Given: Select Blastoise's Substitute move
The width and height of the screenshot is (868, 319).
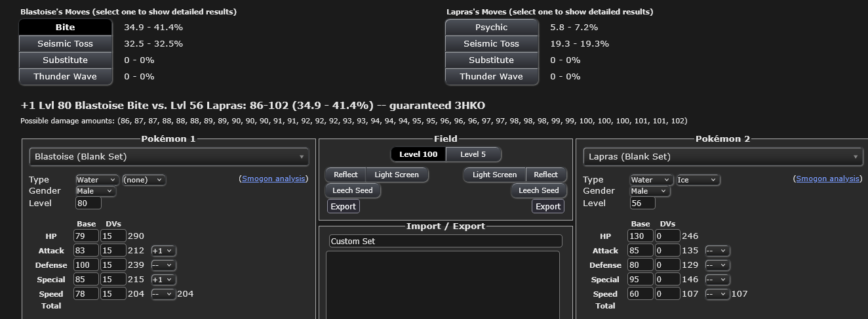Looking at the screenshot, I should point(66,60).
